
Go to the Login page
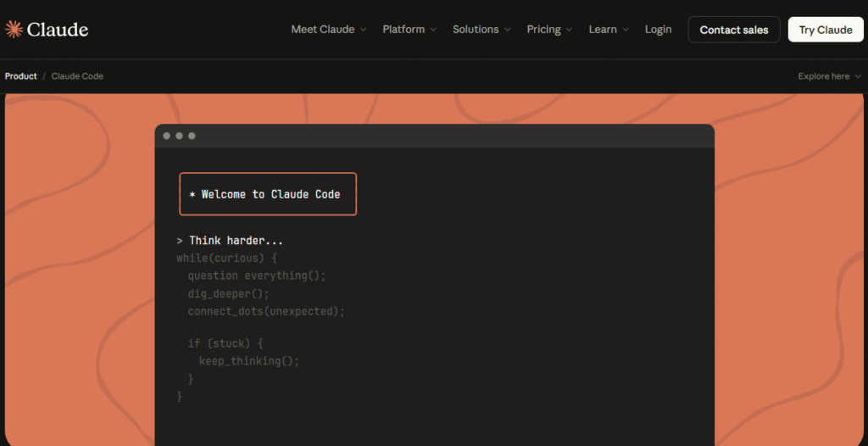point(658,30)
